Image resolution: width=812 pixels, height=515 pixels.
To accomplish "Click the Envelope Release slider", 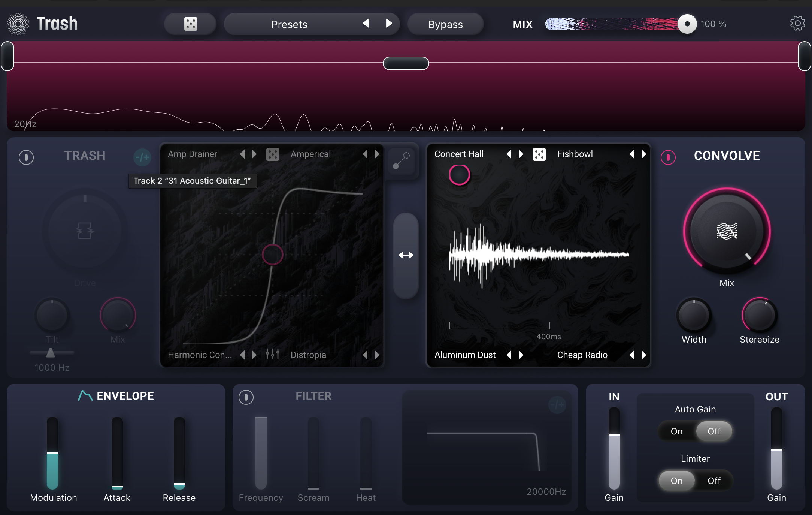I will tap(179, 453).
